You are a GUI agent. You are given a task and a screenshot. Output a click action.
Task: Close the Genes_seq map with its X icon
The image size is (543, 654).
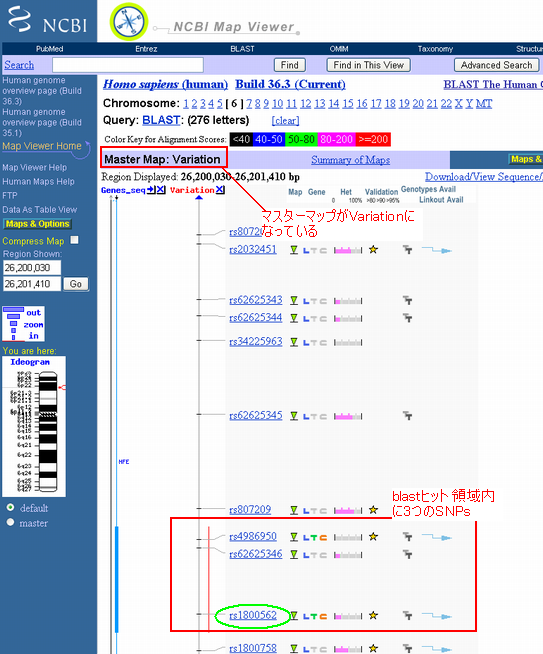click(161, 190)
